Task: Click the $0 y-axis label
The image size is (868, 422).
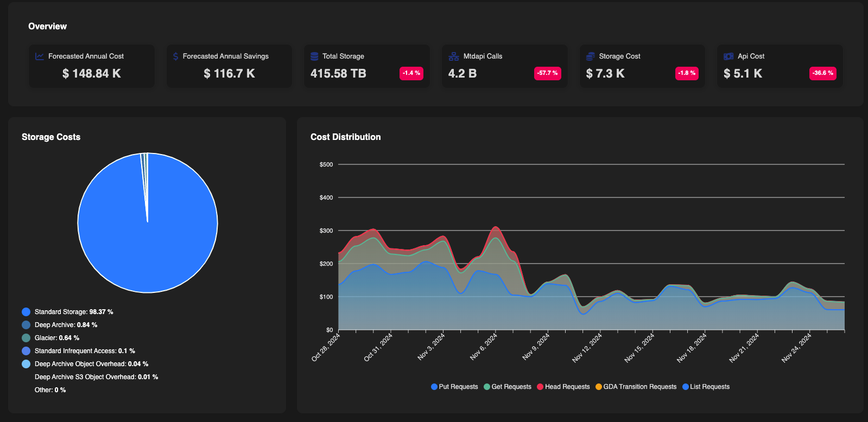Action: coord(330,330)
